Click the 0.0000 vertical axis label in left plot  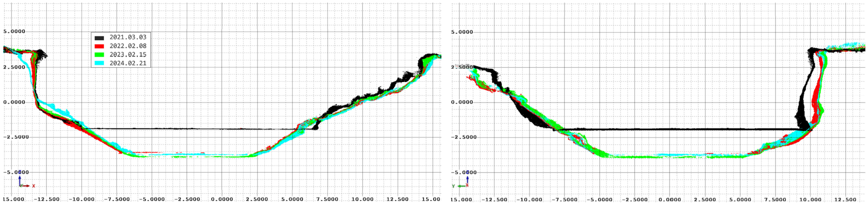pyautogui.click(x=14, y=102)
